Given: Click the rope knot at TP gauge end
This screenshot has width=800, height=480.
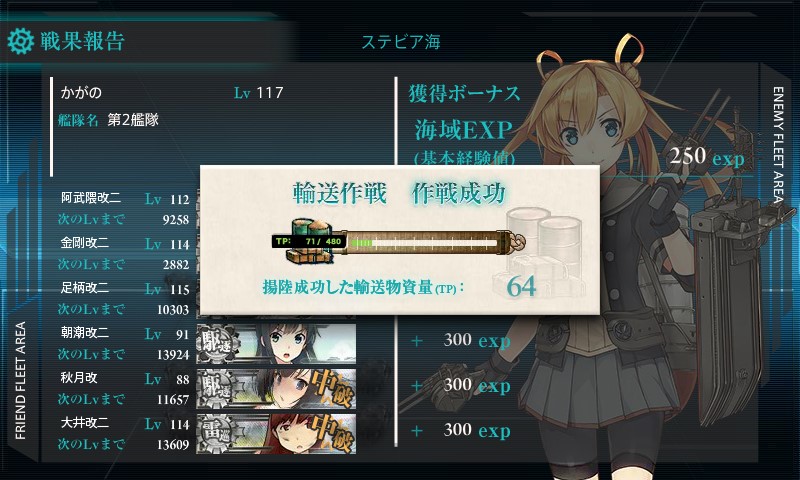Looking at the screenshot, I should tap(518, 242).
